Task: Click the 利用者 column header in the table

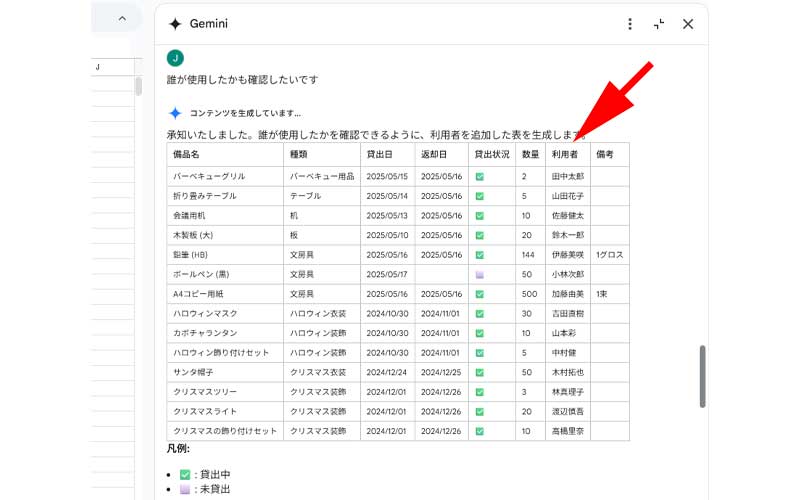Action: pos(566,155)
